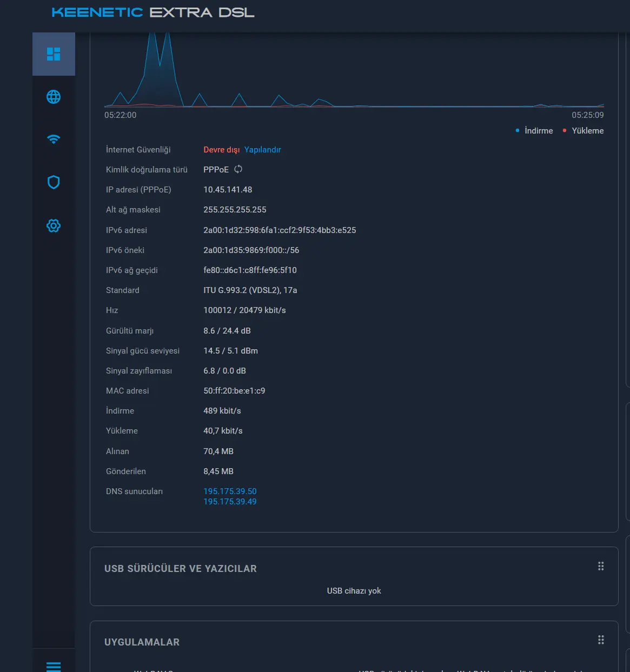Image resolution: width=630 pixels, height=672 pixels.
Task: Select IPv6 prefix 2a00:1d35:9869:f000::/56
Action: tap(251, 250)
